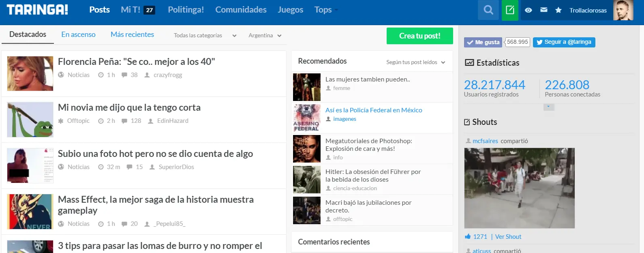
Task: Open post Florencia Peña Se co.. mejor
Action: 136,62
